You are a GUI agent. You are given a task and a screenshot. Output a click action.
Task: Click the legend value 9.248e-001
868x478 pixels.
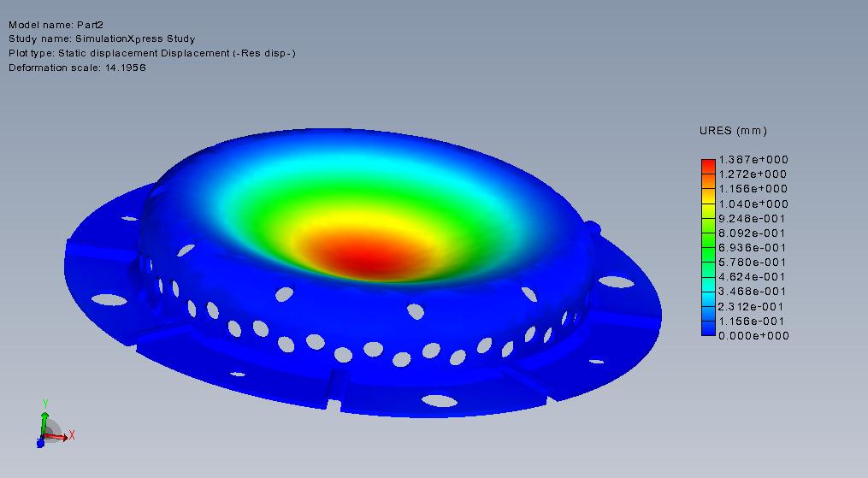pos(752,219)
